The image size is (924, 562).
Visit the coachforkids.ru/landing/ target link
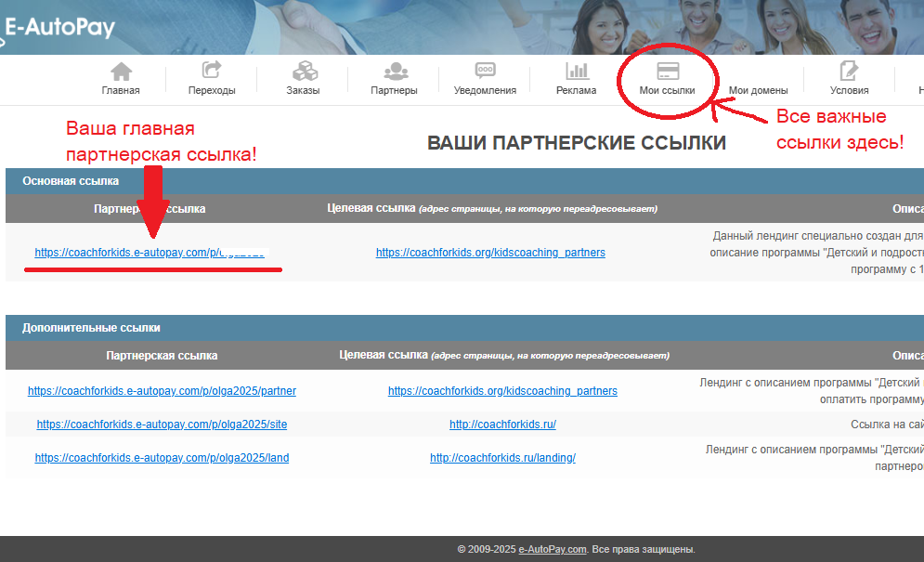coord(502,458)
